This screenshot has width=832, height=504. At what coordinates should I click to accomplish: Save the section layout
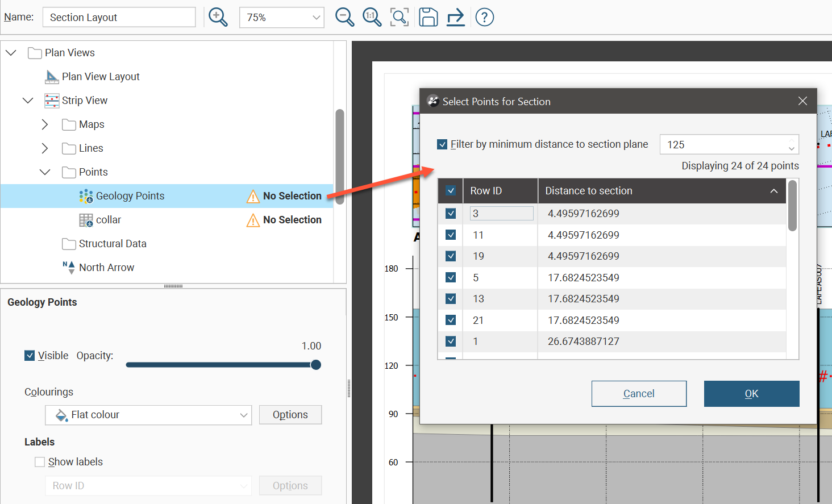428,17
